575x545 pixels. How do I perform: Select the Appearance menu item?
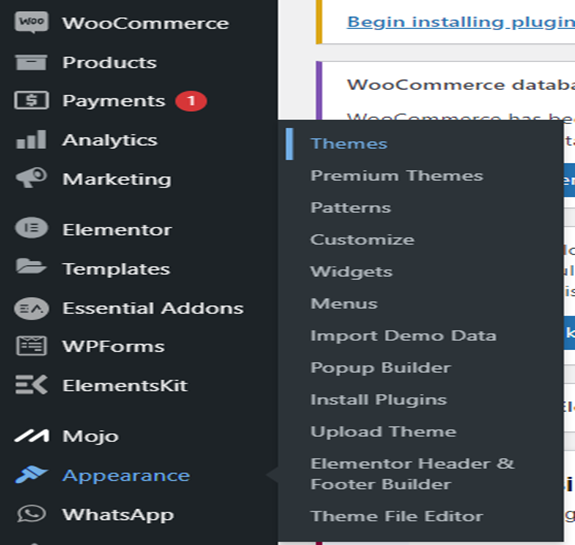pyautogui.click(x=126, y=476)
